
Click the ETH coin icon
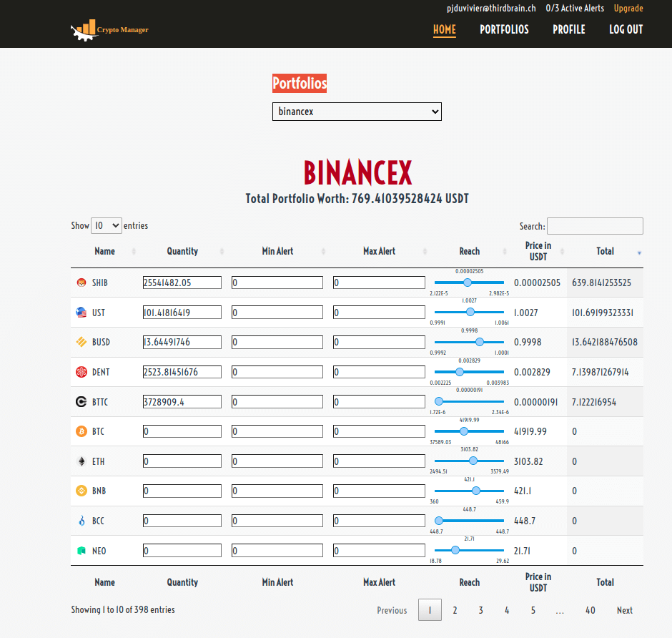click(x=81, y=461)
